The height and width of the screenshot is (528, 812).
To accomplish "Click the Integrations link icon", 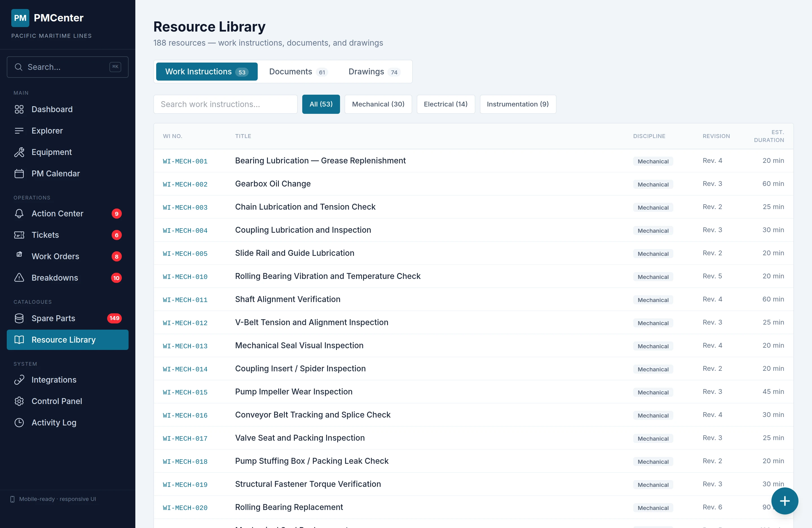I will (x=19, y=380).
